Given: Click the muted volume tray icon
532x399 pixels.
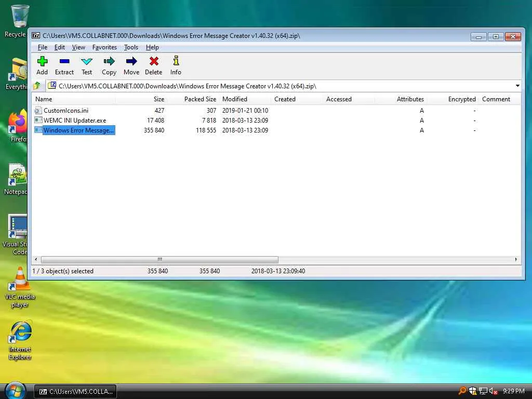Looking at the screenshot, I should 494,391.
